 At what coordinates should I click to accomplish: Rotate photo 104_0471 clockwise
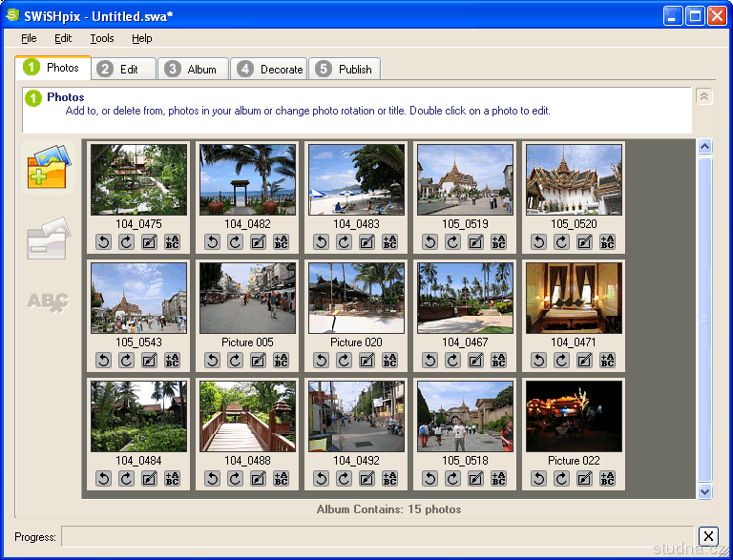tap(561, 360)
